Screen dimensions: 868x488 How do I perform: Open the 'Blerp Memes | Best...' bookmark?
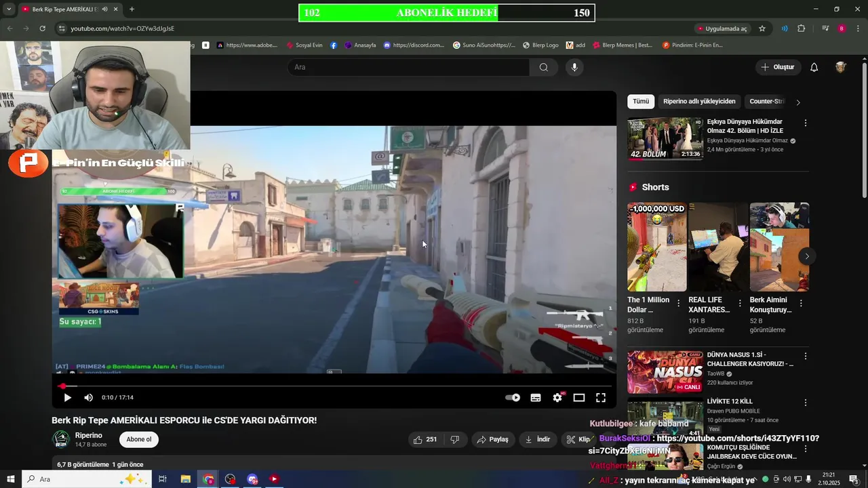[x=623, y=45]
